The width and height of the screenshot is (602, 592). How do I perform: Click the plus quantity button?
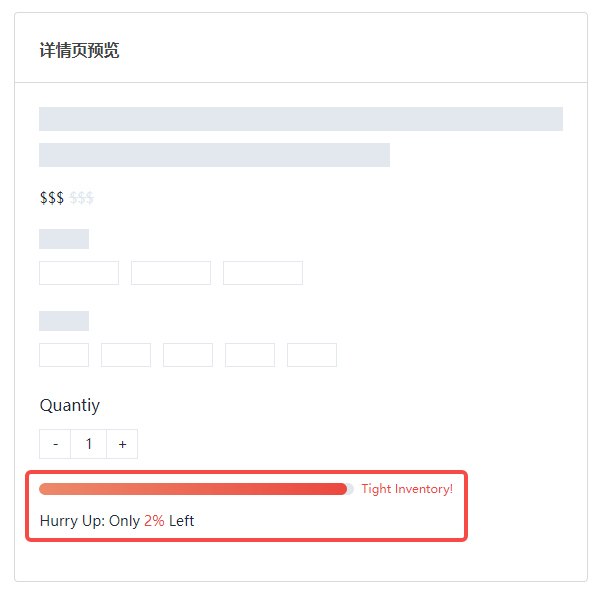122,444
